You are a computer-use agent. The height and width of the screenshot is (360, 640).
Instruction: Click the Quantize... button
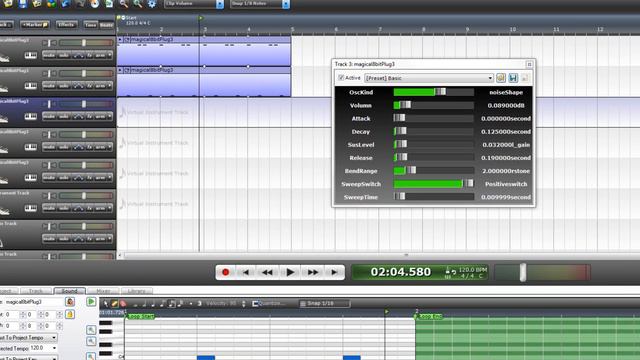coord(268,303)
